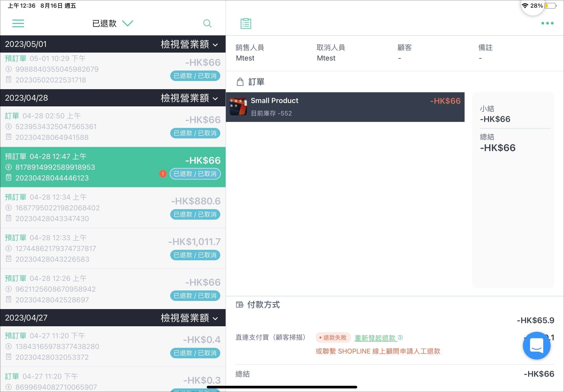This screenshot has height=392, width=564.
Task: Click the -HK$880.6 order amount
Action: 196,201
